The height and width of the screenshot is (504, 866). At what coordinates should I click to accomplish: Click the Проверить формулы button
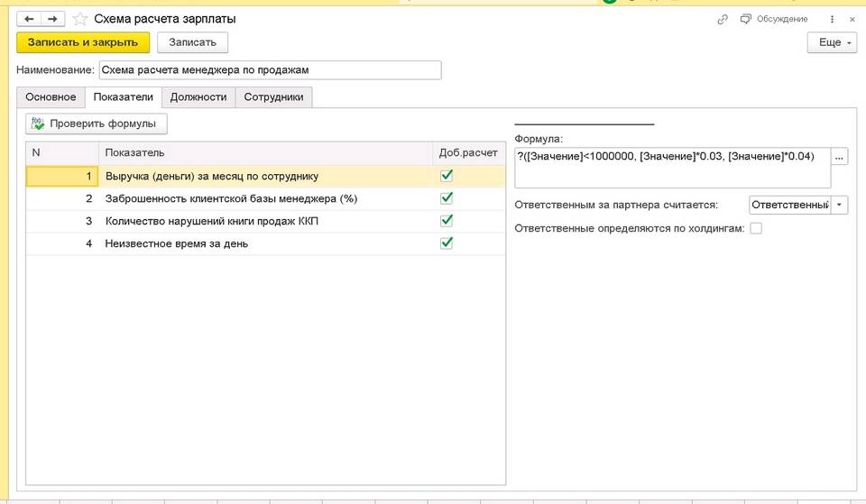pyautogui.click(x=97, y=124)
